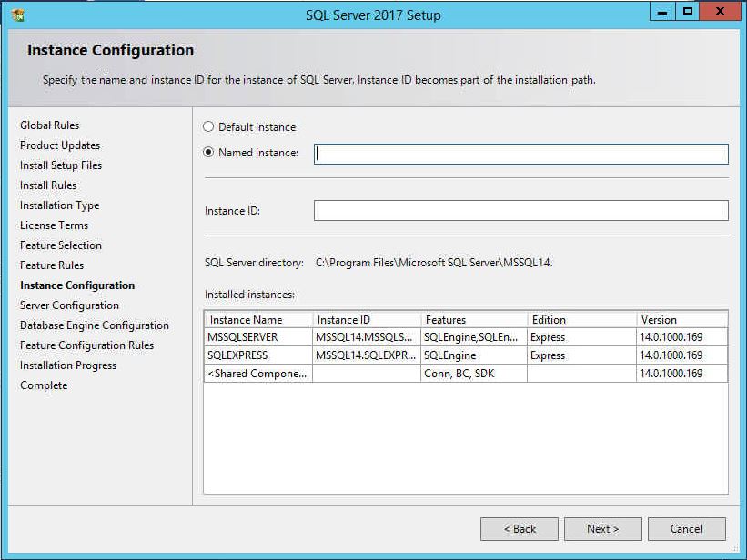Select the Named instance radio button
The height and width of the screenshot is (560, 747).
click(208, 153)
